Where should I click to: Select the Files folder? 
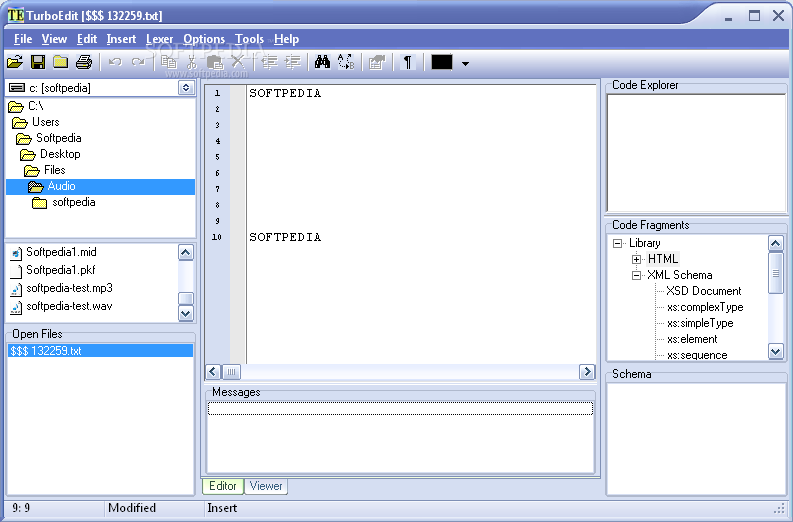coord(54,170)
